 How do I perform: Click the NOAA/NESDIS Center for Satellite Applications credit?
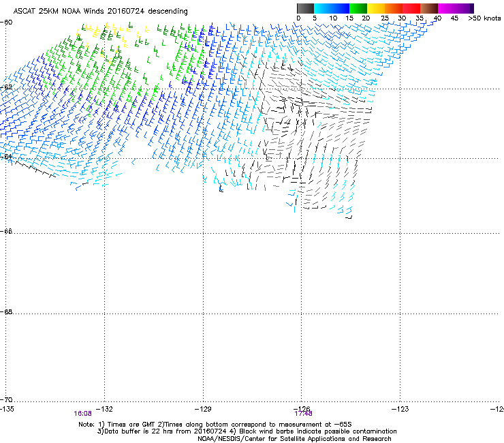pyautogui.click(x=294, y=439)
